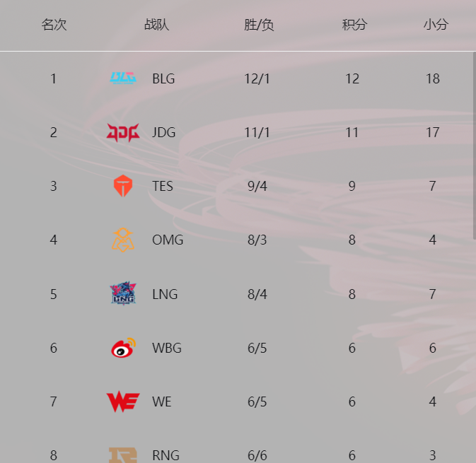Click the RNG team name
This screenshot has height=463, width=476.
[x=166, y=455]
